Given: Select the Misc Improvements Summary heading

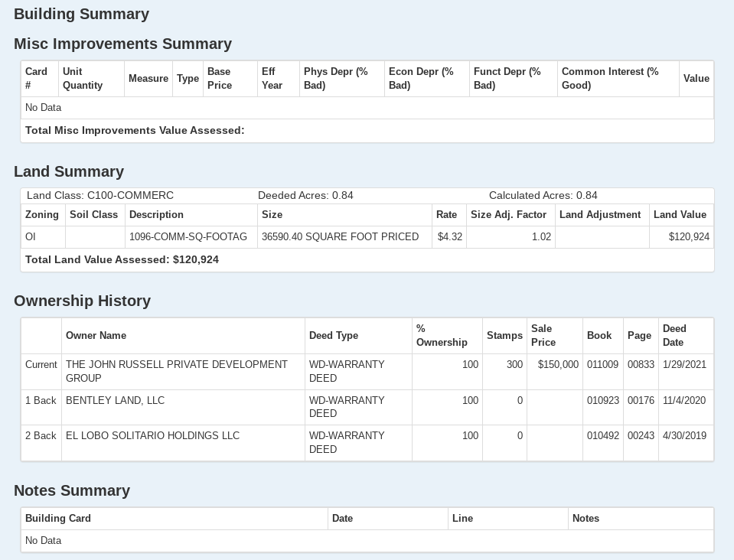Looking at the screenshot, I should click(122, 44).
